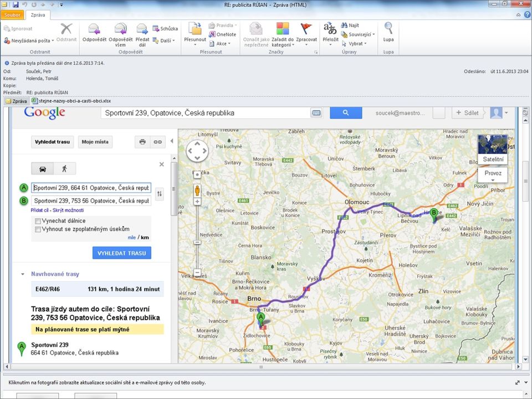Image resolution: width=532 pixels, height=399 pixels.
Task: Zoom in the map with plus button
Action: click(197, 202)
